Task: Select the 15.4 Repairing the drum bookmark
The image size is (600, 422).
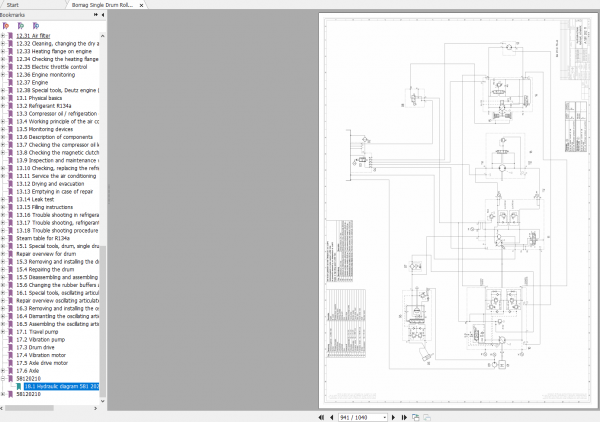Action: [x=45, y=269]
